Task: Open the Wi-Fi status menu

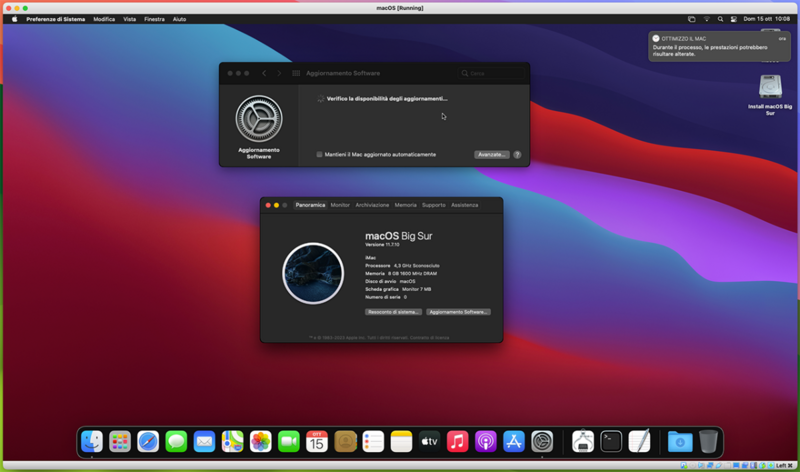Action: (706, 19)
